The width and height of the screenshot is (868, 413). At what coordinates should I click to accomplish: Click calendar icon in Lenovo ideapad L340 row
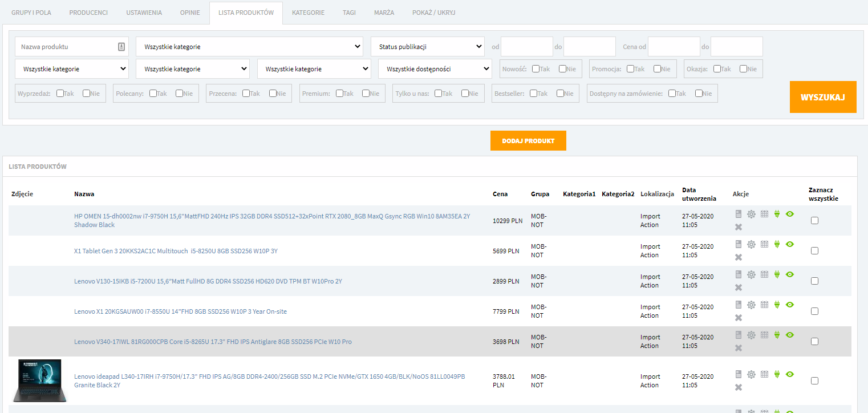(x=765, y=374)
